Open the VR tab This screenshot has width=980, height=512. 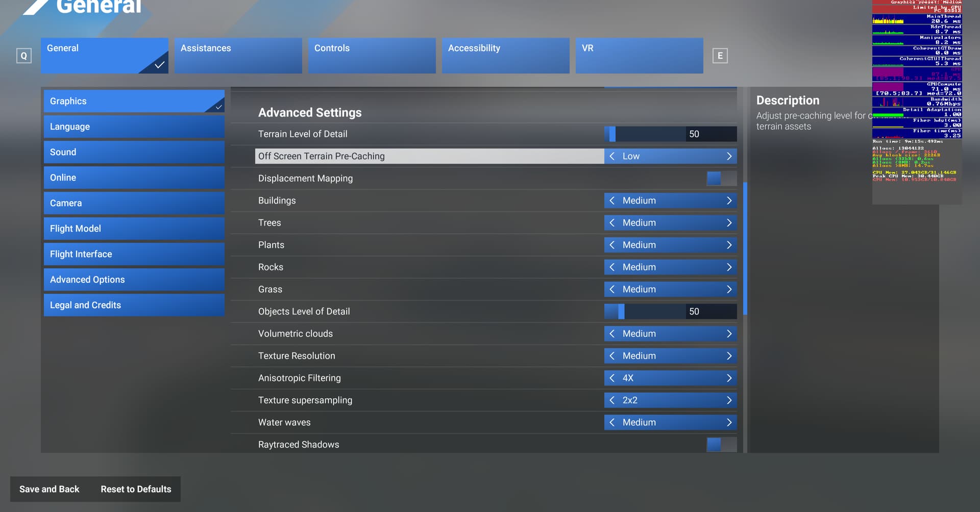(640, 56)
